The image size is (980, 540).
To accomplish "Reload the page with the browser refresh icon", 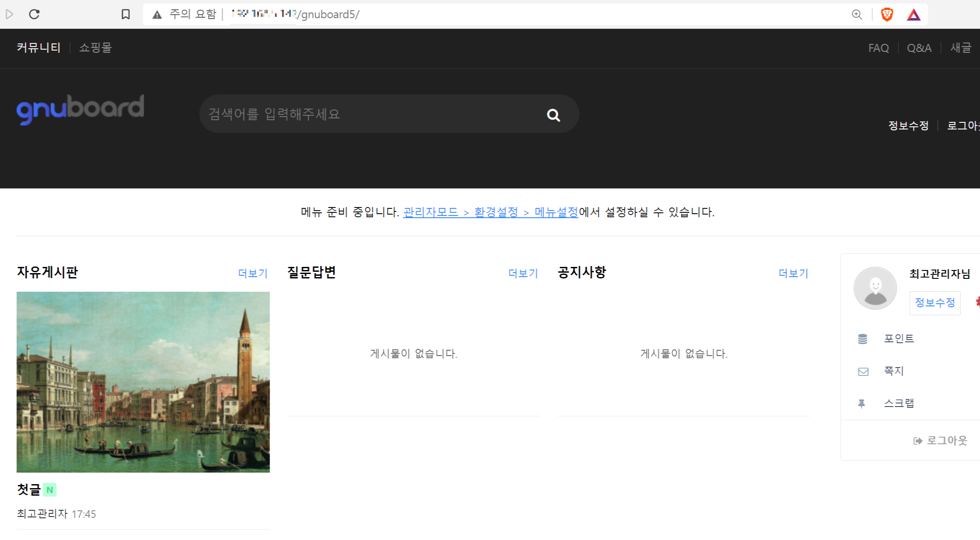I will [35, 14].
